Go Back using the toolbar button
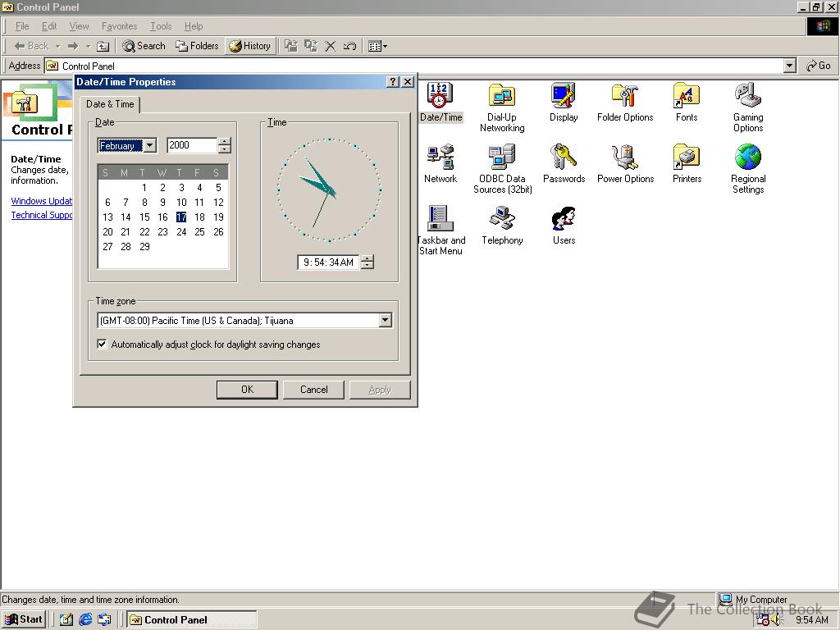 pyautogui.click(x=32, y=46)
